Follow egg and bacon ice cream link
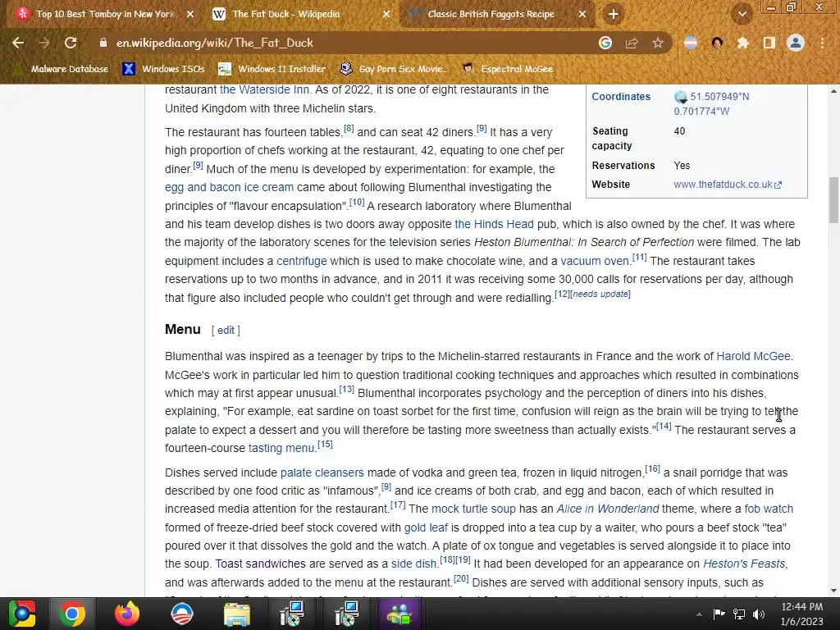 coord(230,188)
